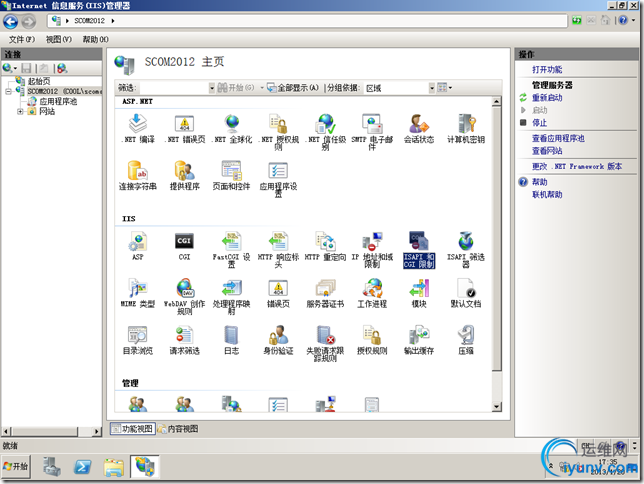The height and width of the screenshot is (484, 644).
Task: Open the 处理程序映射 feature
Action: pyautogui.click(x=231, y=296)
